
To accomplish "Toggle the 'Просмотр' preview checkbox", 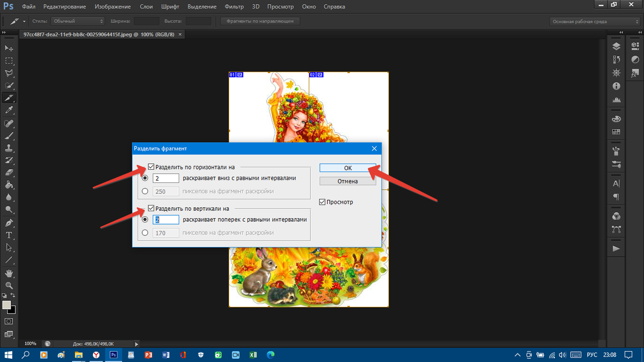I will click(x=322, y=202).
